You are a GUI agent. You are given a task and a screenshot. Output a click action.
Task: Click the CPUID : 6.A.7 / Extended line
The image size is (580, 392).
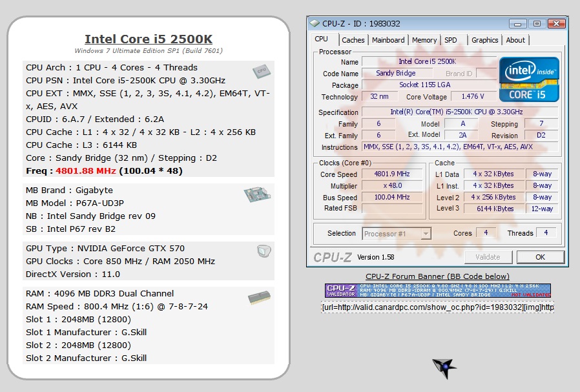(x=95, y=119)
